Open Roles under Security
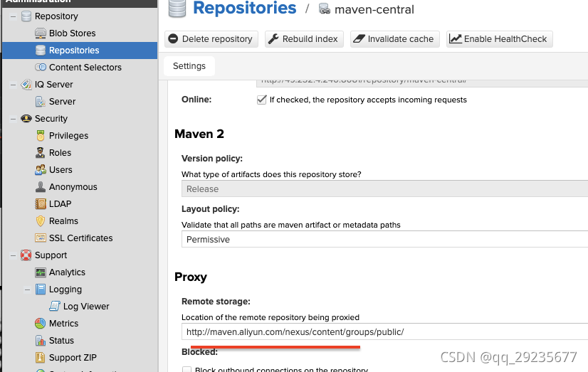This screenshot has width=588, height=372. tap(60, 152)
